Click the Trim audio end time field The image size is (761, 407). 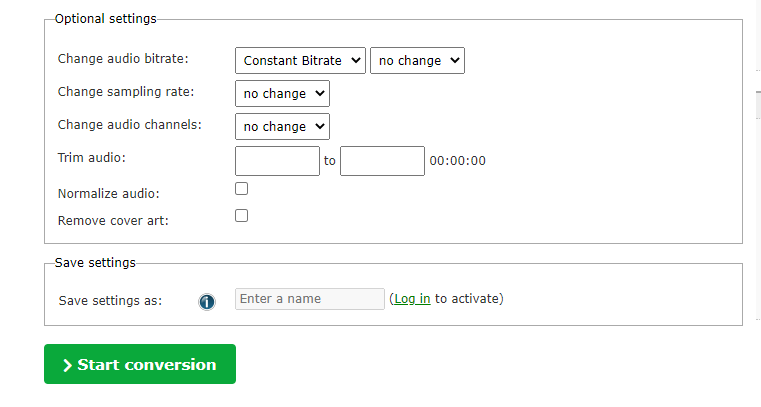(382, 161)
